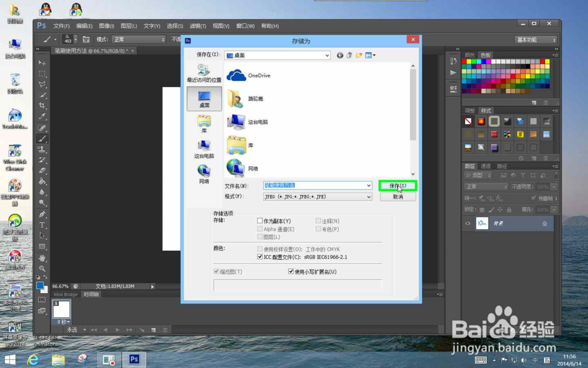Select Desktop in save dialog sidebar

pos(205,99)
